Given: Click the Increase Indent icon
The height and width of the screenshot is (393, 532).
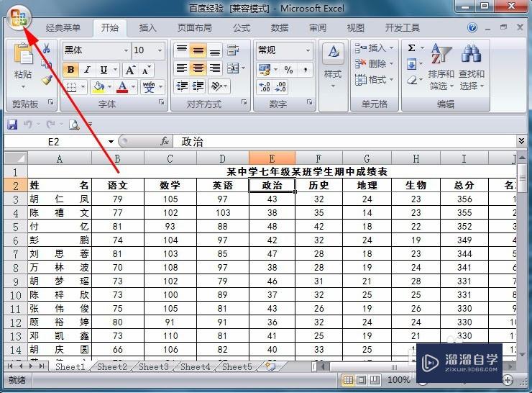Looking at the screenshot, I should coord(198,86).
